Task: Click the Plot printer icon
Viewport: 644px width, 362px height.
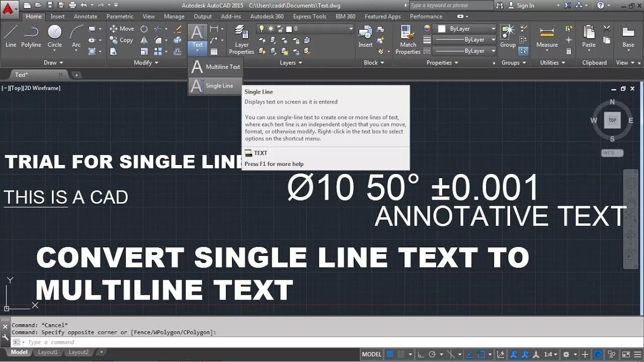Action: [72, 5]
